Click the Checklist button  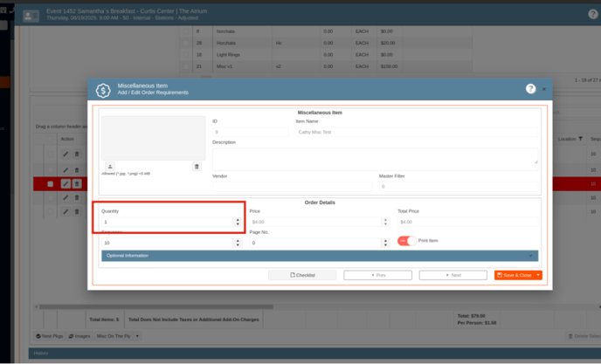(x=301, y=275)
